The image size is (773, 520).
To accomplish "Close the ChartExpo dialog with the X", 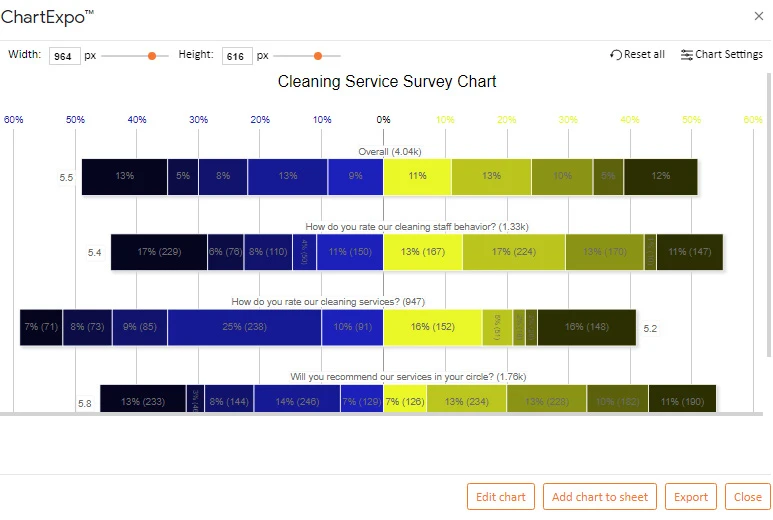I will coord(759,16).
